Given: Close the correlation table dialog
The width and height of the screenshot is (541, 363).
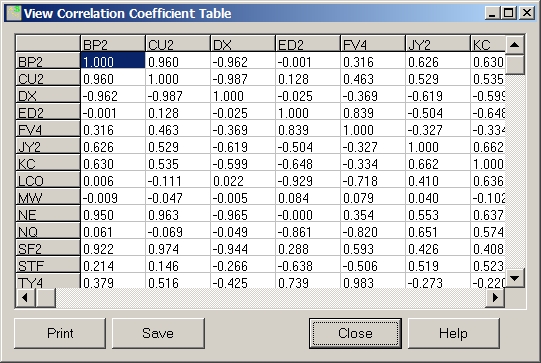Looking at the screenshot, I should pos(355,333).
